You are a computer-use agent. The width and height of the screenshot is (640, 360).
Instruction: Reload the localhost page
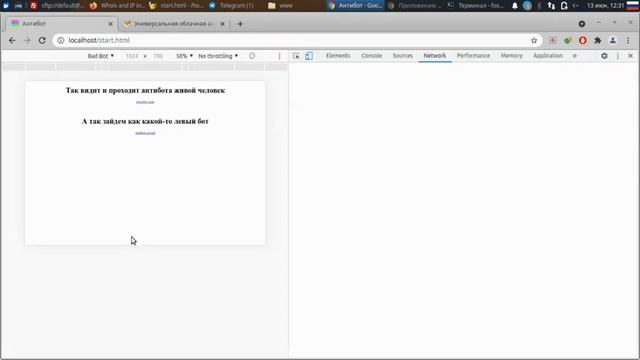point(42,40)
